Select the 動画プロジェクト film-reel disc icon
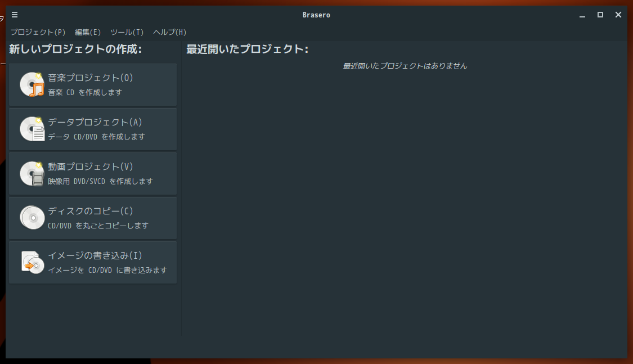The width and height of the screenshot is (633, 364). tap(32, 173)
